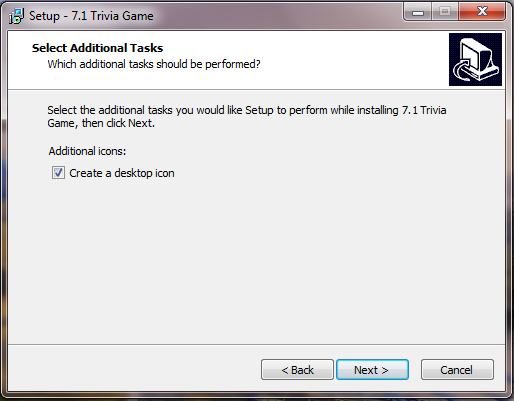
Task: Close the Setup window with X
Action: 482,12
